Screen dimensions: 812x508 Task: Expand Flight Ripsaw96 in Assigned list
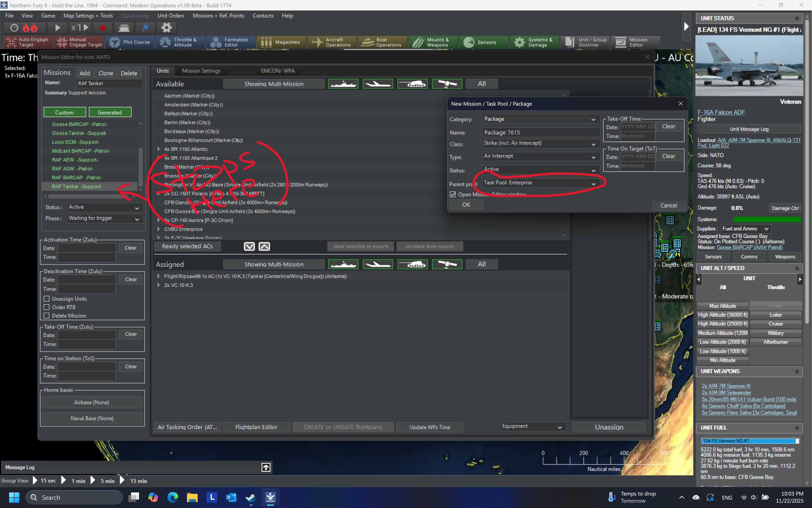[159, 276]
